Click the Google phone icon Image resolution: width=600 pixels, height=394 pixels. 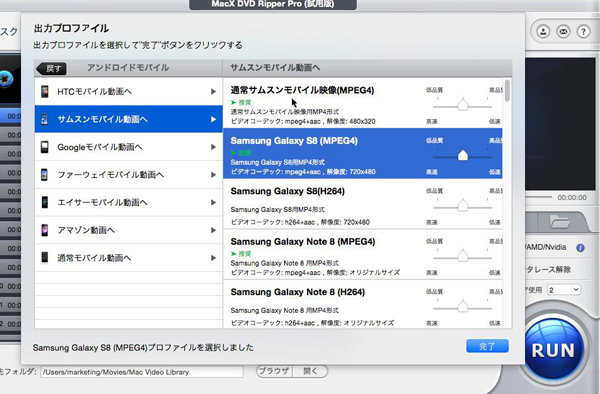[x=45, y=147]
